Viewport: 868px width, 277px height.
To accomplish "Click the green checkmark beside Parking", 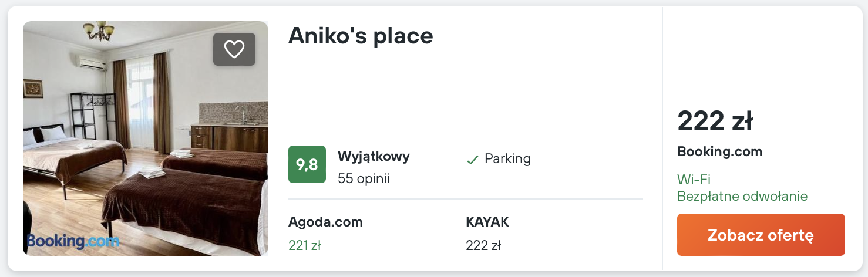I will [x=472, y=160].
